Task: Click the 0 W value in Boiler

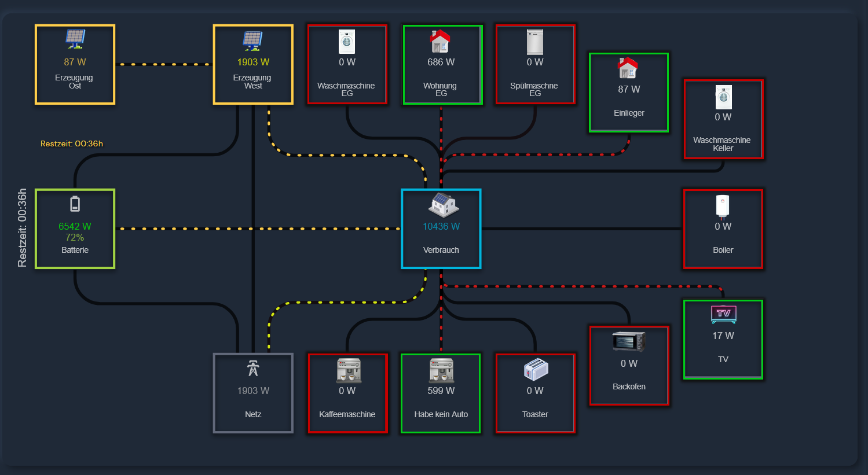Action: [x=723, y=226]
